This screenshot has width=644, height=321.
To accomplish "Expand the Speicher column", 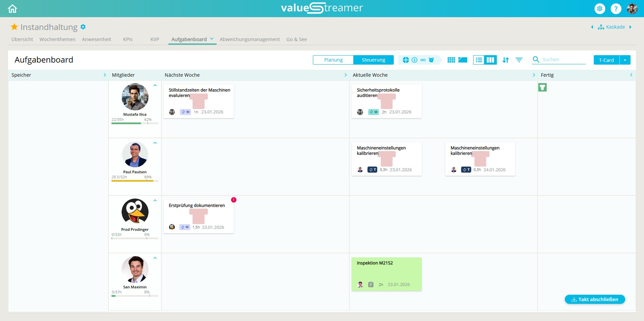I will point(105,75).
